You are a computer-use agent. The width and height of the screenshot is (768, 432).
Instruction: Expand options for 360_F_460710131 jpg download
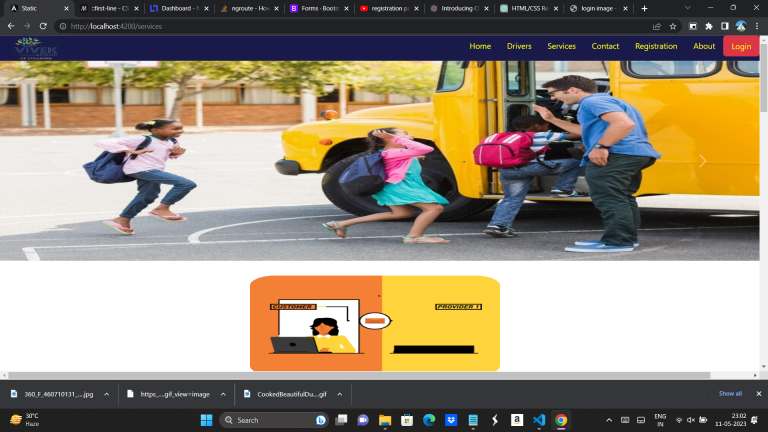(x=106, y=394)
